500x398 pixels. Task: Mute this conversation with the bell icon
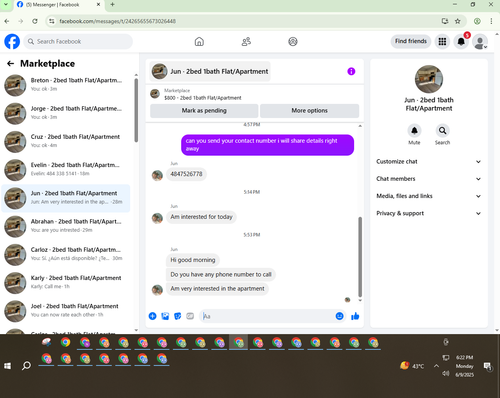click(x=414, y=131)
